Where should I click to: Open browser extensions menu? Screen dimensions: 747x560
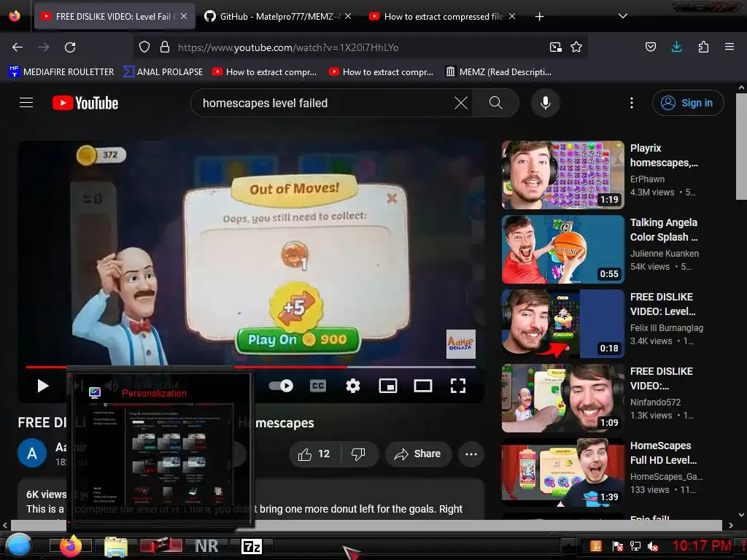click(x=703, y=47)
